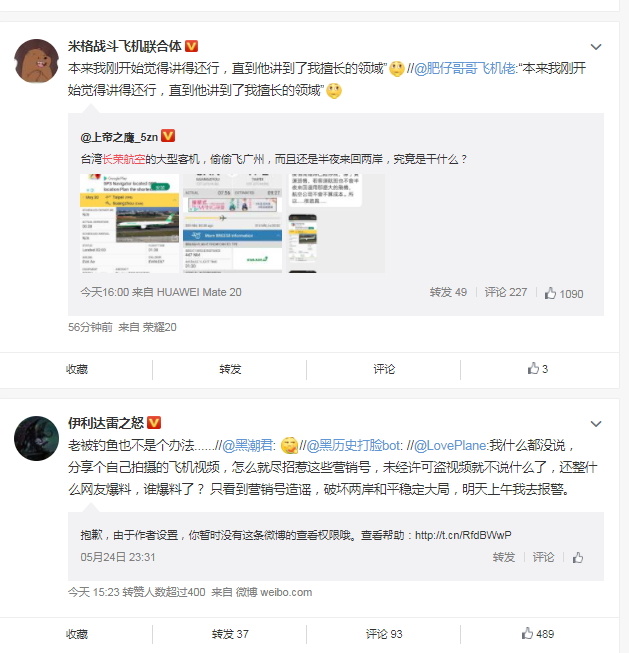The width and height of the screenshot is (629, 653).
Task: Expand options chevron on 米格战斗飞机联合体 post
Action: point(596,47)
